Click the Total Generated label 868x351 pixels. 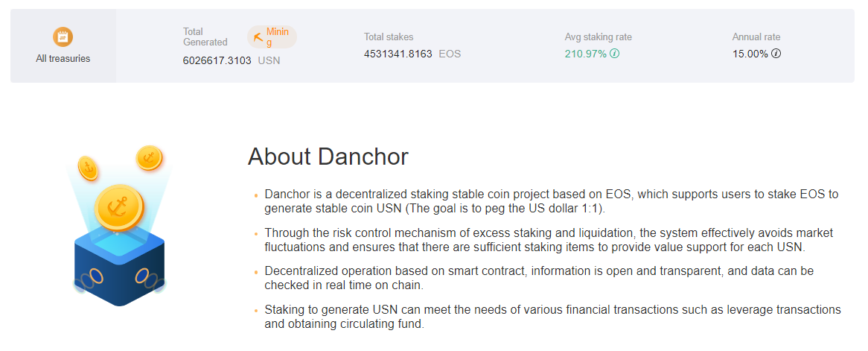[205, 37]
